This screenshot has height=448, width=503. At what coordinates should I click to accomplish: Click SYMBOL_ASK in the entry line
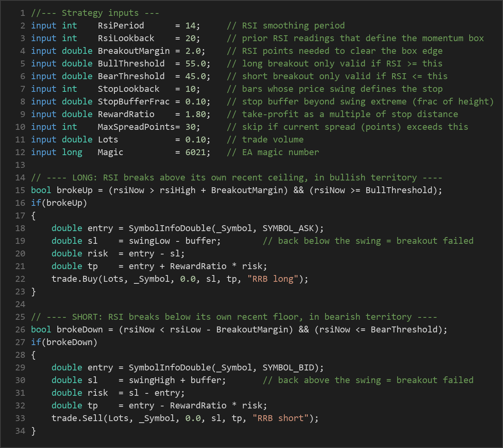(x=288, y=228)
